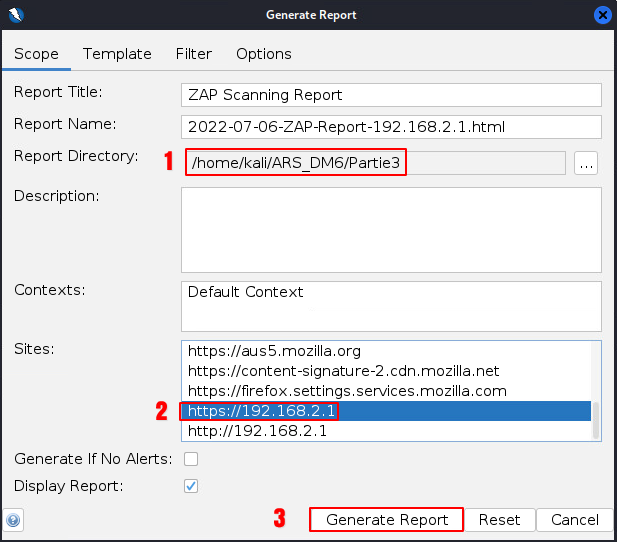Click inside the Description text area
Image resolution: width=617 pixels, height=542 pixels.
point(391,230)
